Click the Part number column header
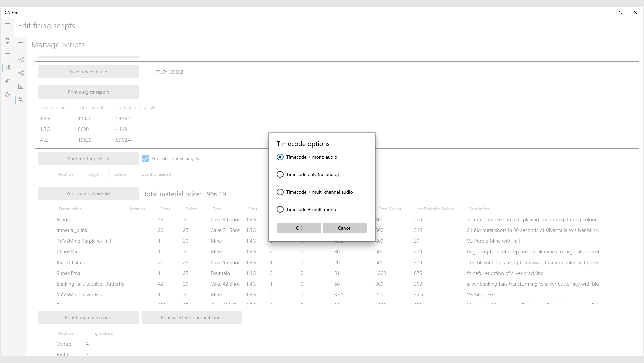The height and width of the screenshot is (363, 644). pos(70,209)
